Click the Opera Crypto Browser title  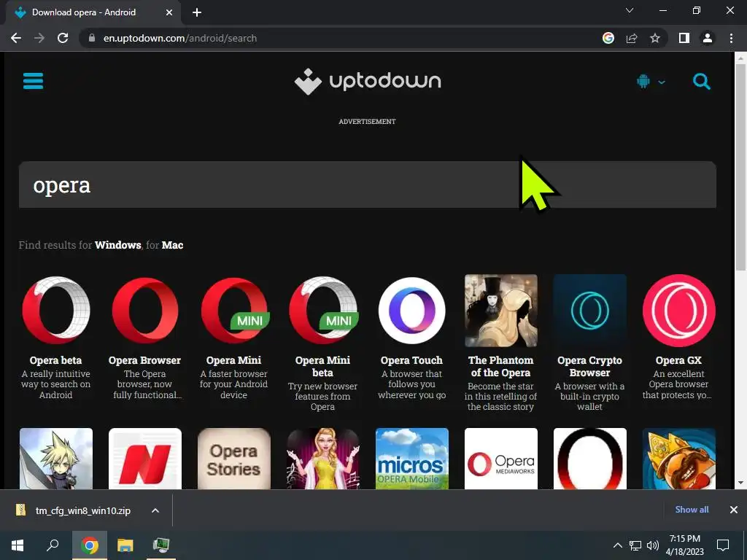tap(589, 367)
